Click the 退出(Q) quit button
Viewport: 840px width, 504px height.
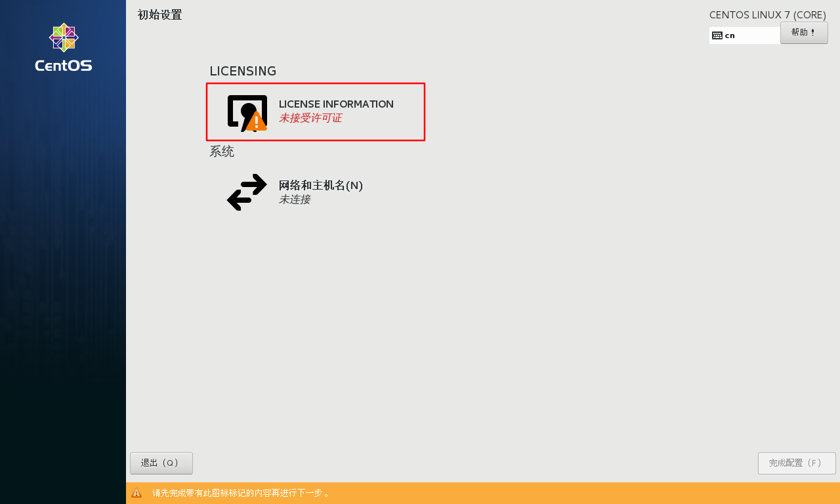161,463
